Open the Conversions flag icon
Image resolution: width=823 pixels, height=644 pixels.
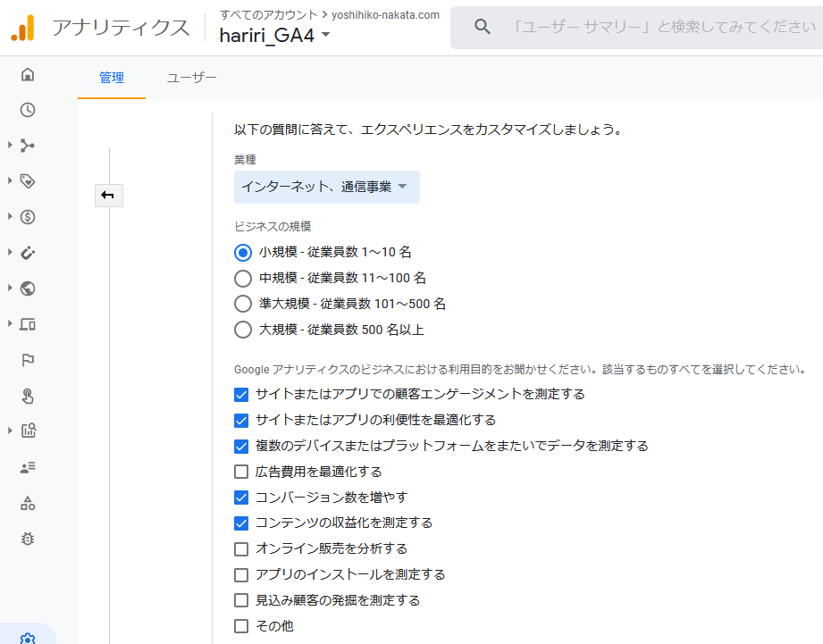(x=28, y=360)
